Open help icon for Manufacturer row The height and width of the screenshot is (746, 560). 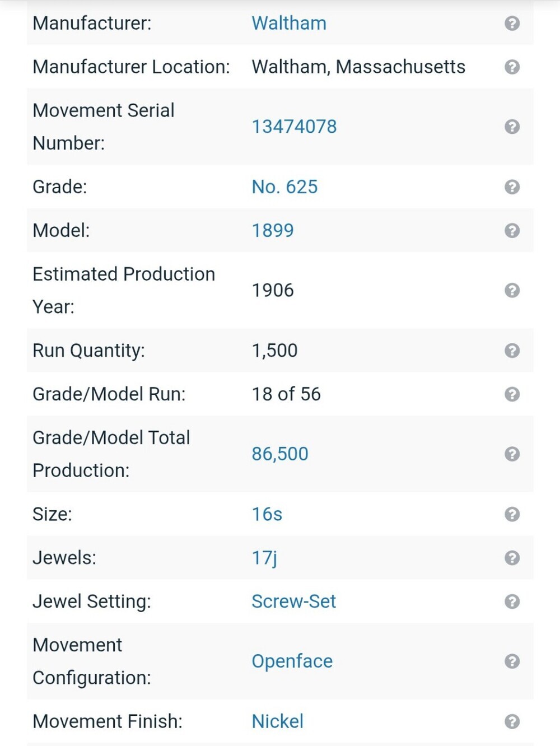click(x=512, y=23)
